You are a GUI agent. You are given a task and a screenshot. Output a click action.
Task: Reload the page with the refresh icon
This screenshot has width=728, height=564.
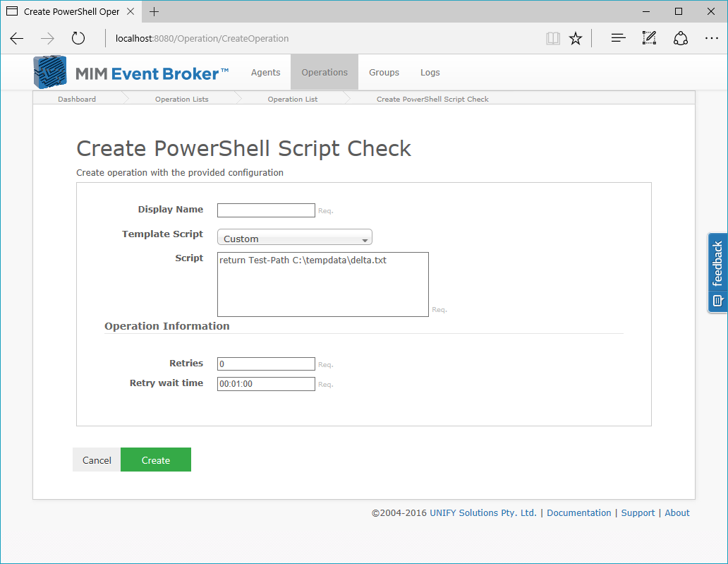coord(78,38)
